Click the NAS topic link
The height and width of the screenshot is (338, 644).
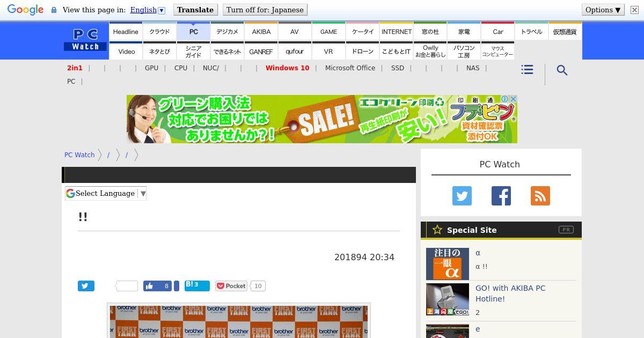[473, 68]
